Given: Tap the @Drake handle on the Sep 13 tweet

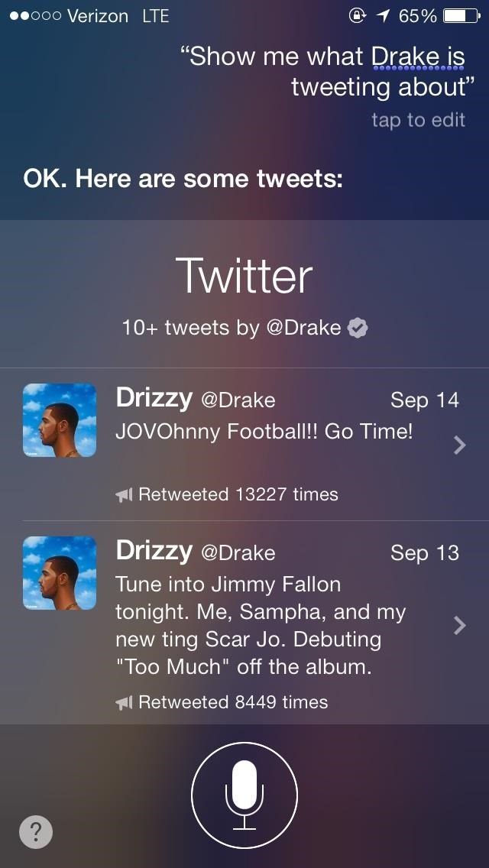Looking at the screenshot, I should pos(238,553).
